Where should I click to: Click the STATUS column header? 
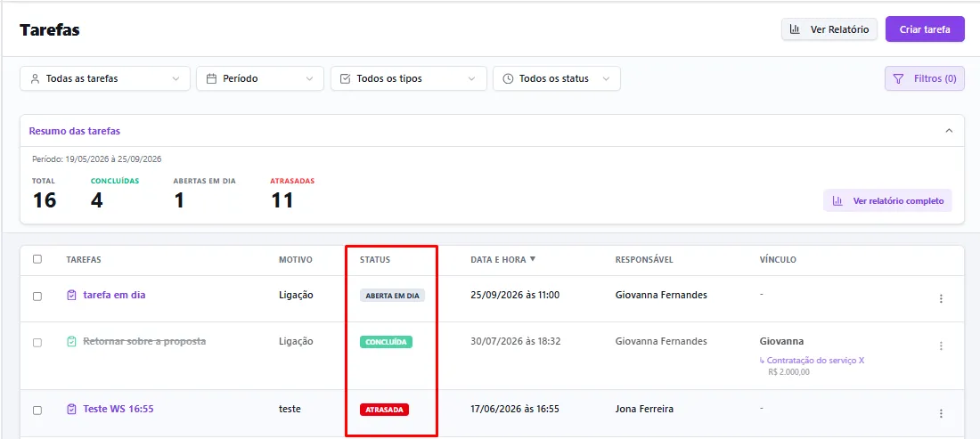tap(375, 259)
